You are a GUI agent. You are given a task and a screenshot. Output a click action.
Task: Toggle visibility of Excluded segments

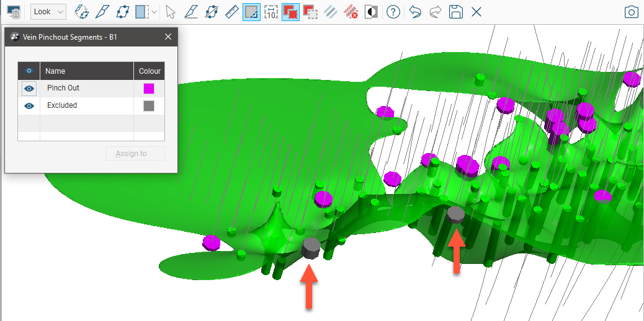coord(29,106)
